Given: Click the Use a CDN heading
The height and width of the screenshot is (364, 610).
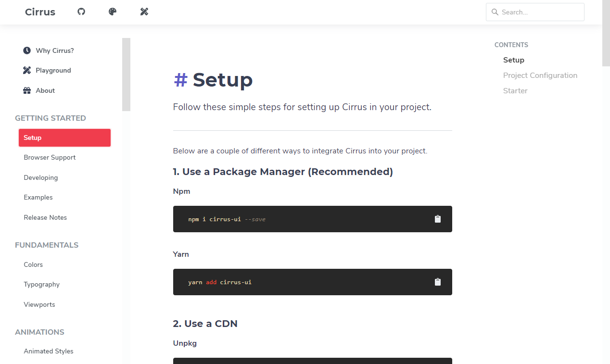Looking at the screenshot, I should coord(205,324).
